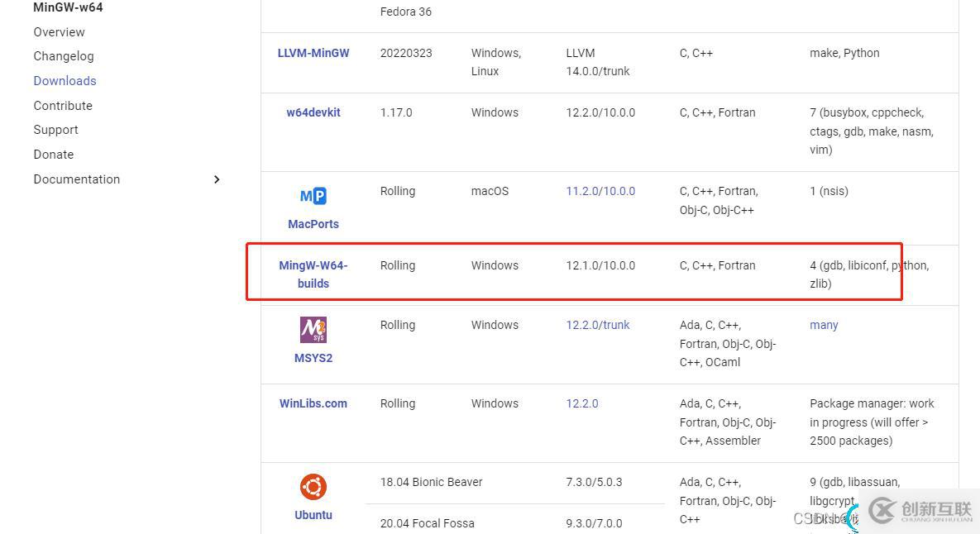The image size is (980, 534).
Task: Select the '7 (busybox, cppcheck...' cell
Action: tap(872, 131)
